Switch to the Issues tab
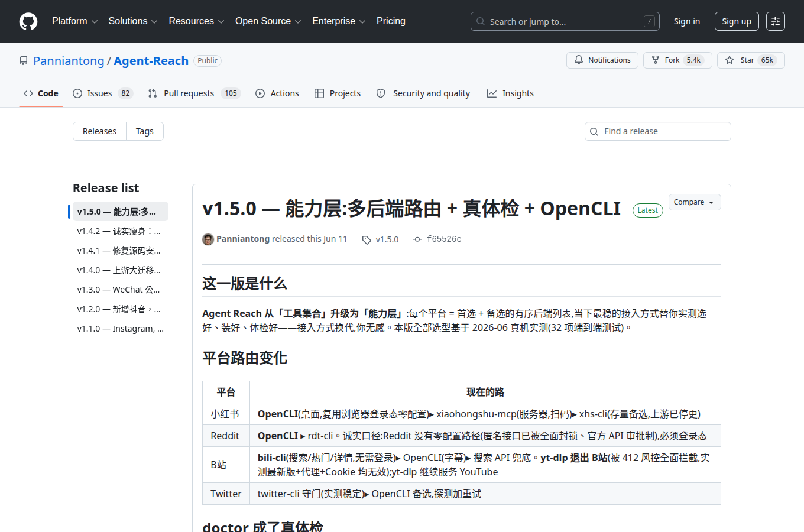The image size is (804, 532). [x=103, y=93]
